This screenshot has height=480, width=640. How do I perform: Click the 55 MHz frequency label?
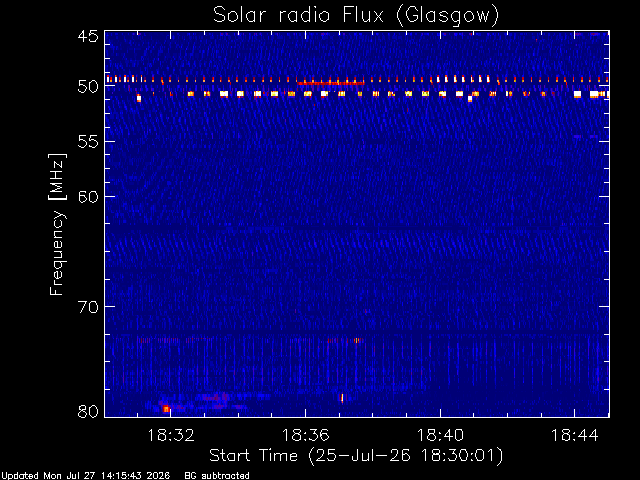tap(88, 142)
